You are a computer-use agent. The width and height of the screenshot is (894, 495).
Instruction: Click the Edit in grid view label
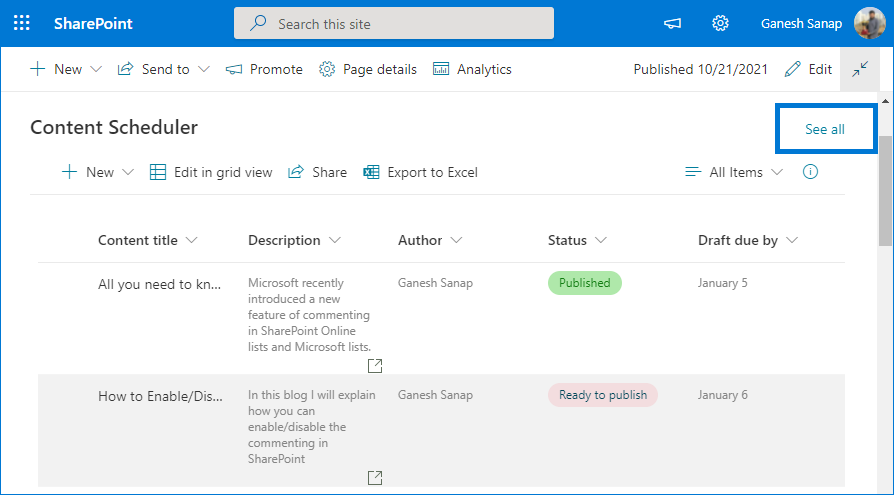(223, 172)
